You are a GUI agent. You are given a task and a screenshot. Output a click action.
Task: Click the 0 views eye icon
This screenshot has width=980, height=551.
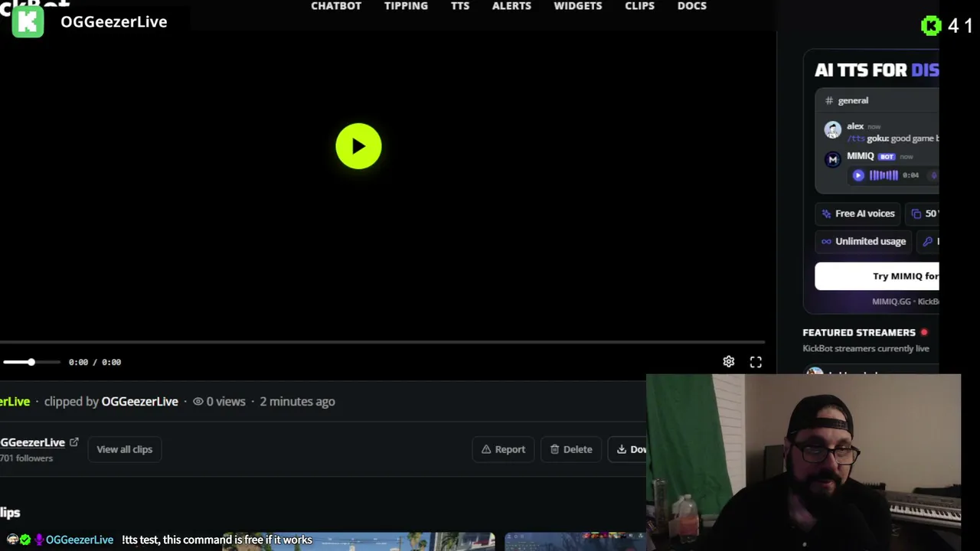click(x=198, y=401)
